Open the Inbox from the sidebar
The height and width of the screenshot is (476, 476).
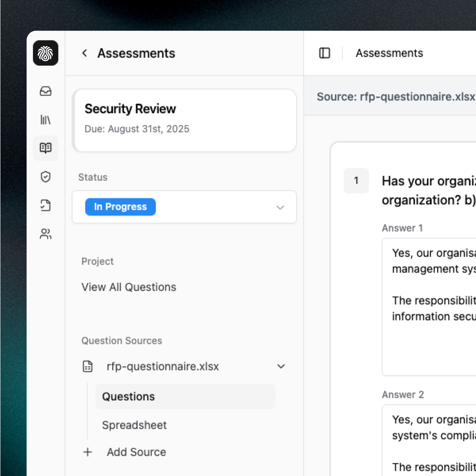46,91
